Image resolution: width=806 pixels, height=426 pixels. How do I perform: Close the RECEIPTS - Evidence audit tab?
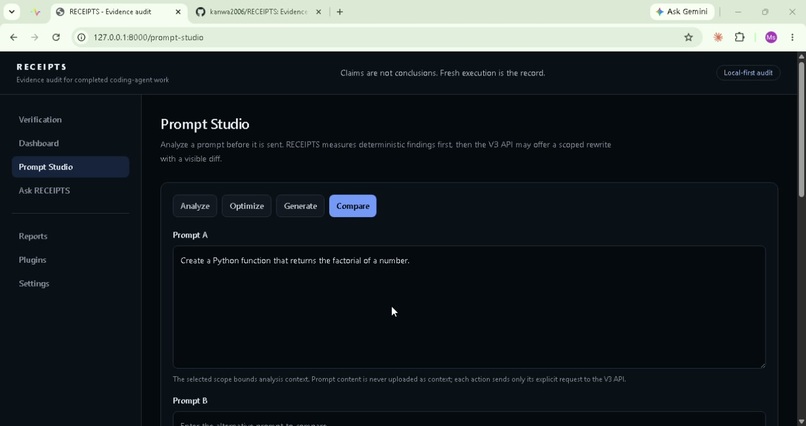pos(178,12)
